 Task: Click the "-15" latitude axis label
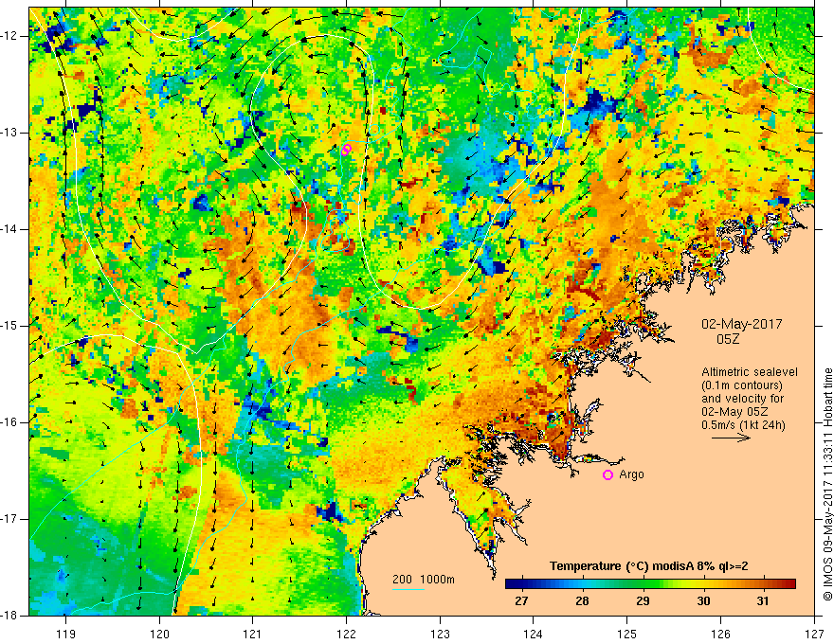click(x=10, y=325)
